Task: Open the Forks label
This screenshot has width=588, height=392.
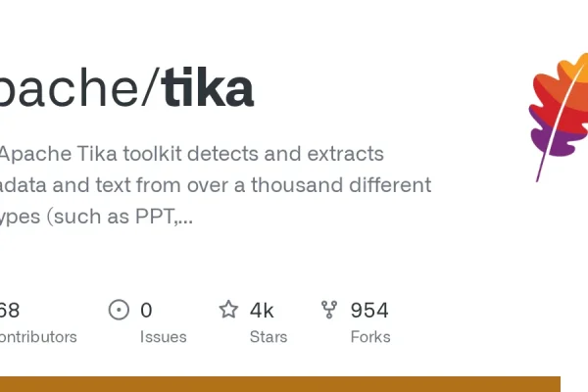Action: (370, 337)
